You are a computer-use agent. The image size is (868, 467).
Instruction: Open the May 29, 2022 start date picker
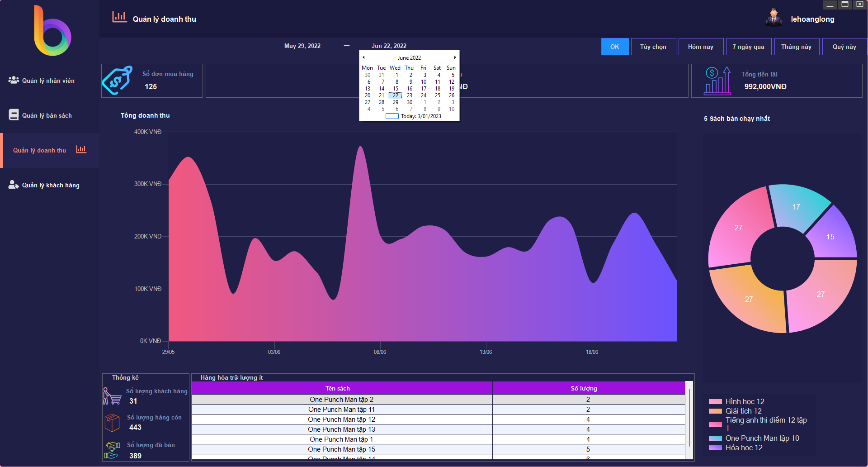[302, 46]
